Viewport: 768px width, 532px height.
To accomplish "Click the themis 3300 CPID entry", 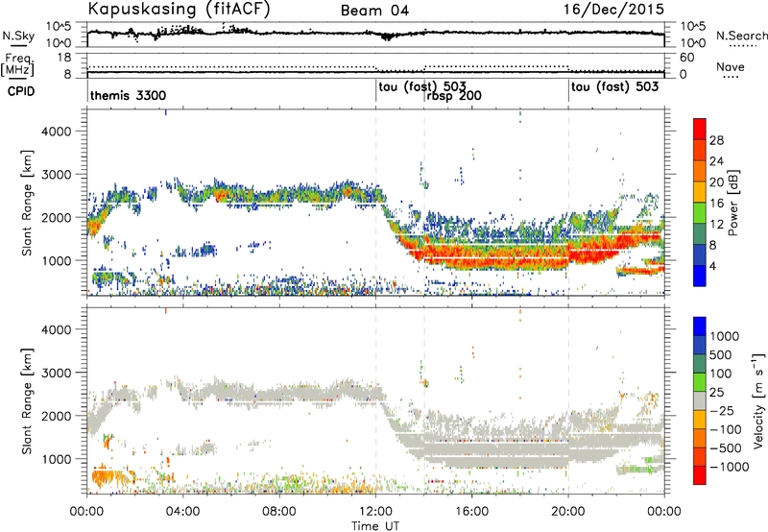I will pos(128,95).
